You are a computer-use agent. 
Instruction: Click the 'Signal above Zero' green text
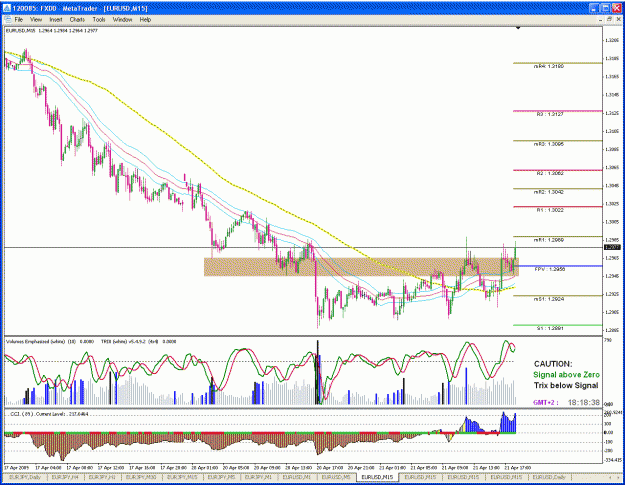pyautogui.click(x=566, y=375)
